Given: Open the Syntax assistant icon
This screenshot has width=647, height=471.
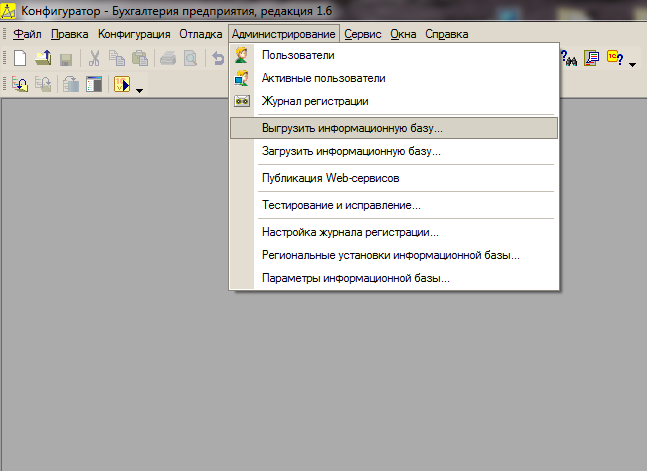Looking at the screenshot, I should 591,58.
